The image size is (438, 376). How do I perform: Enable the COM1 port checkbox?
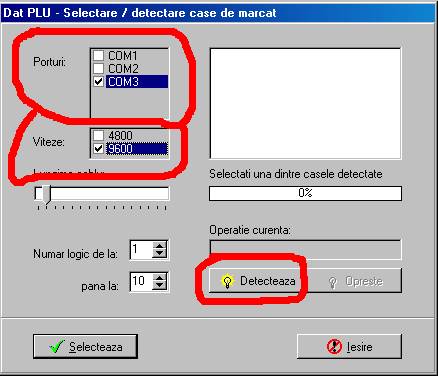[x=98, y=55]
